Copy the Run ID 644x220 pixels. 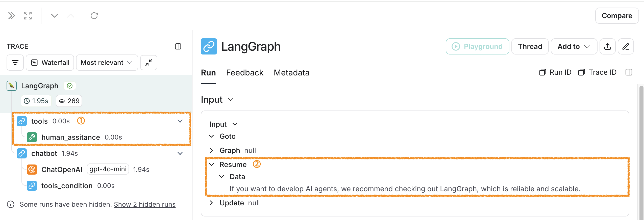[x=555, y=72]
